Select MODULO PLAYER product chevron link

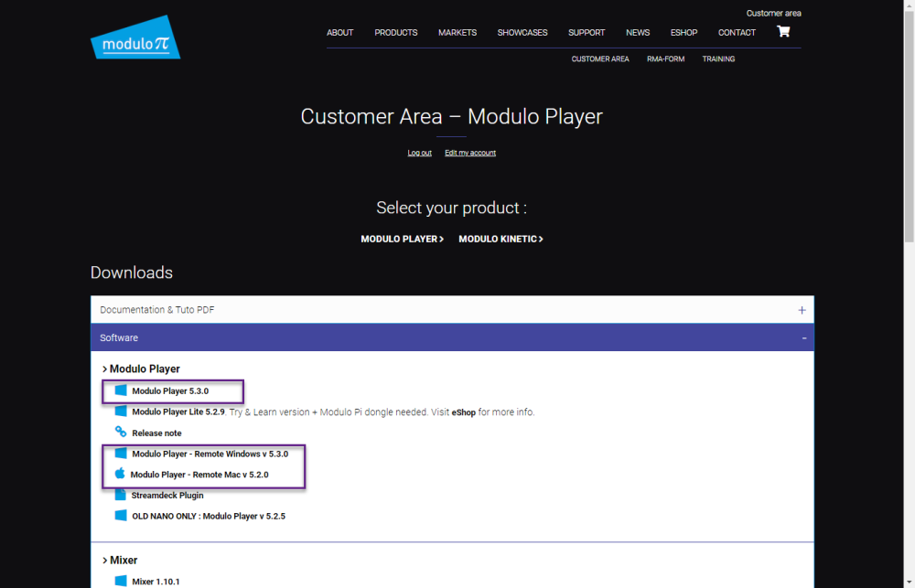402,240
